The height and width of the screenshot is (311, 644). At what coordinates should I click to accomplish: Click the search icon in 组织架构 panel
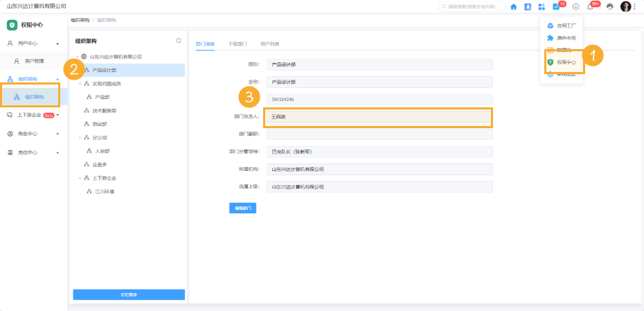click(179, 41)
